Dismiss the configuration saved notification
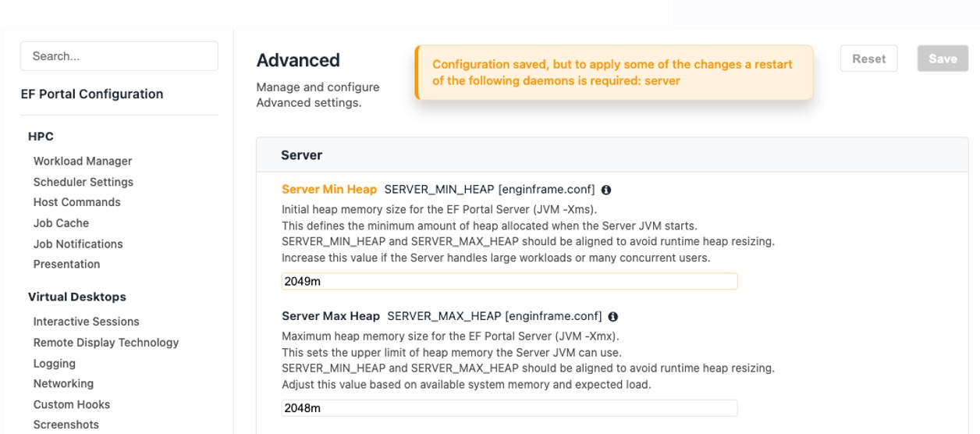 pyautogui.click(x=613, y=73)
